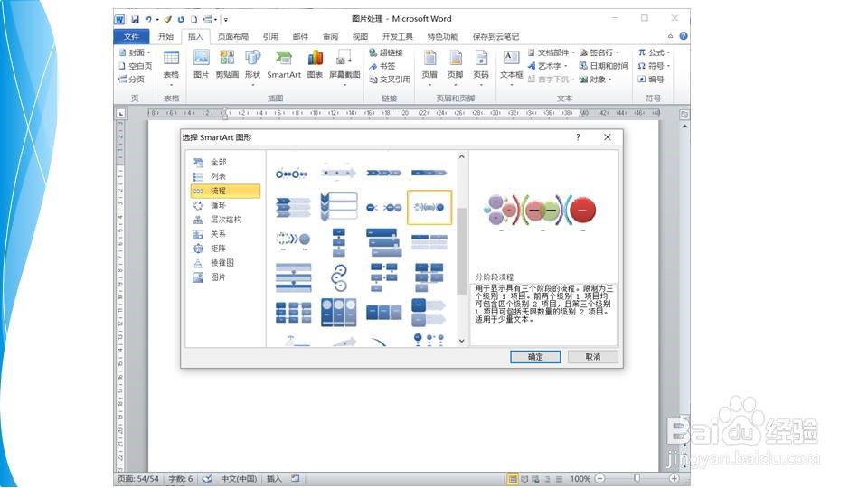Click the Save icon in quick access toolbar
868x488 pixels.
click(135, 19)
